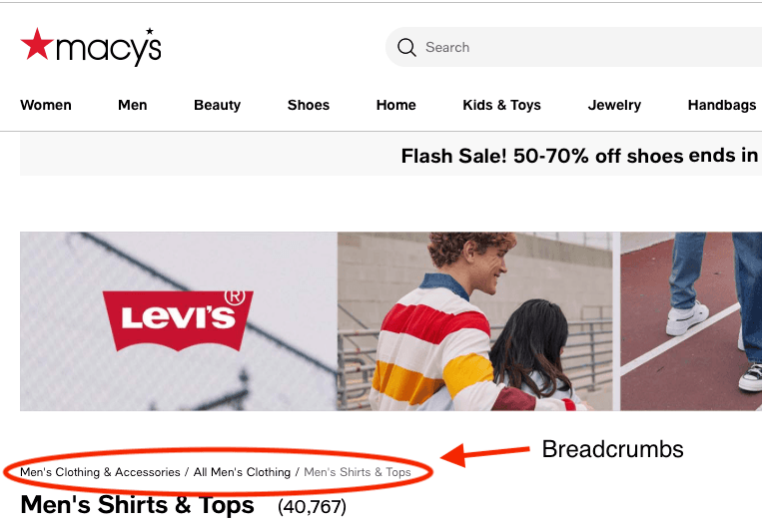Open the Men navigation menu
This screenshot has height=532, width=762.
(133, 105)
